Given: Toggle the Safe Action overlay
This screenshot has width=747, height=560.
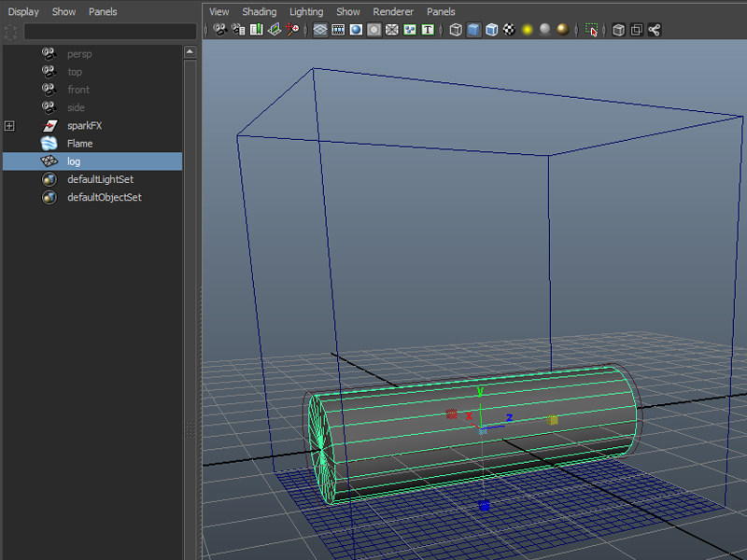Looking at the screenshot, I should coord(410,30).
